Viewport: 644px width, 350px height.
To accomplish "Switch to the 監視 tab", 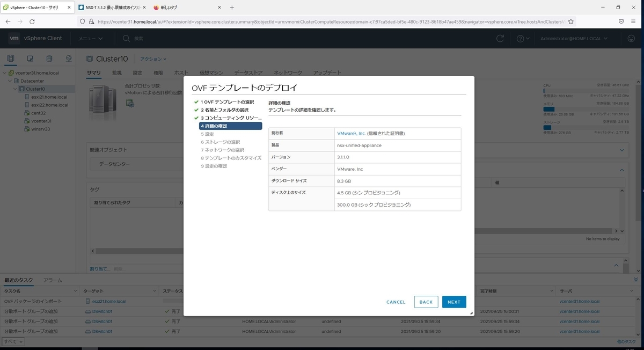I will 117,73.
